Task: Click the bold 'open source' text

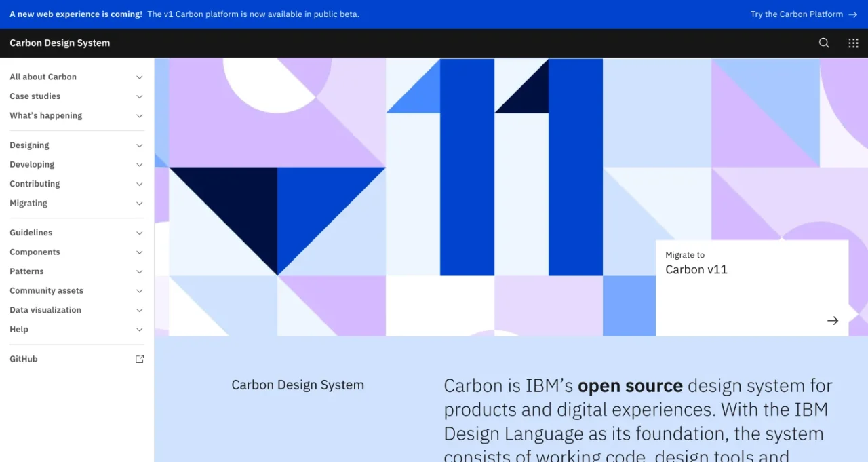Action: tap(630, 386)
